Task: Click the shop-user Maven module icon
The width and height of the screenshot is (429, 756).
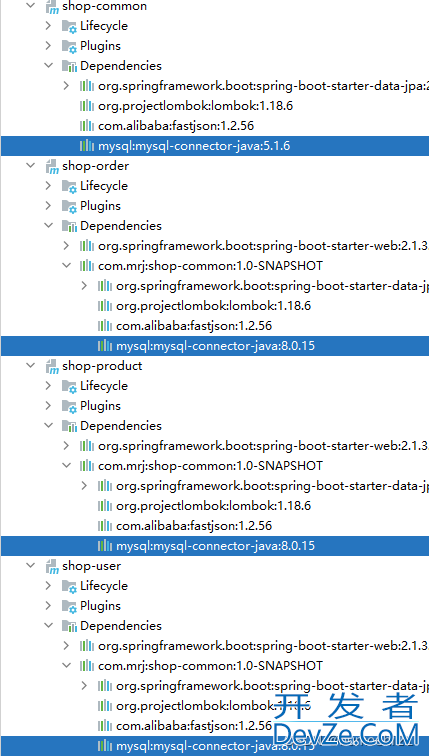Action: (x=52, y=566)
